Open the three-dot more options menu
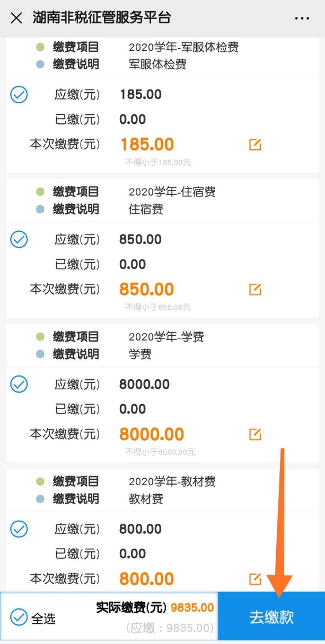This screenshot has width=325, height=644. (x=302, y=19)
